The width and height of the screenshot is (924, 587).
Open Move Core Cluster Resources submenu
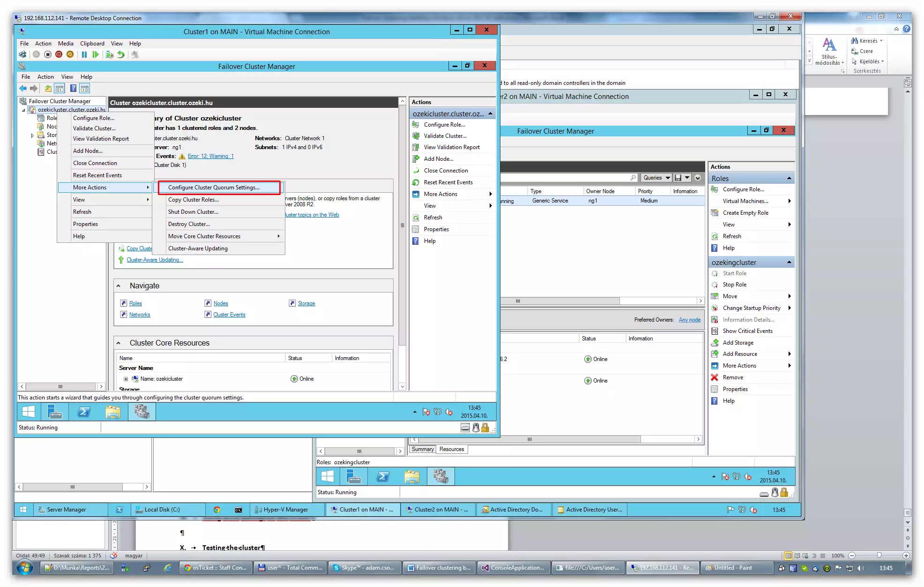tap(219, 236)
